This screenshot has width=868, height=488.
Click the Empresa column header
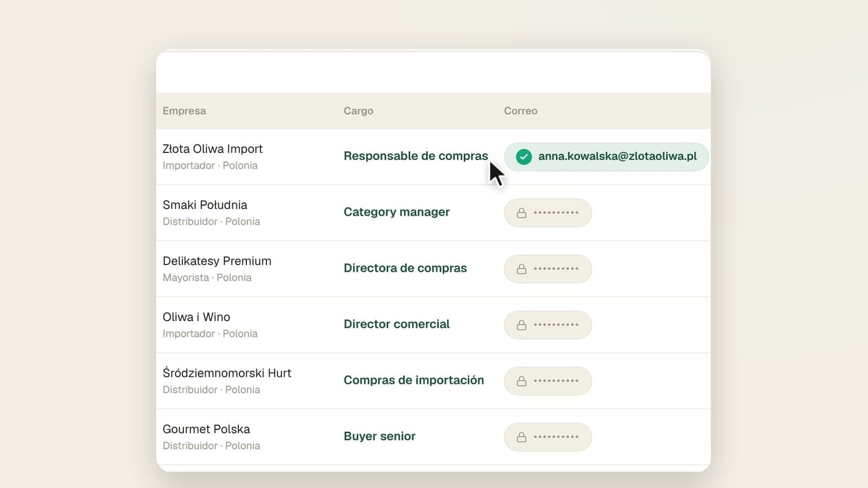pos(184,111)
